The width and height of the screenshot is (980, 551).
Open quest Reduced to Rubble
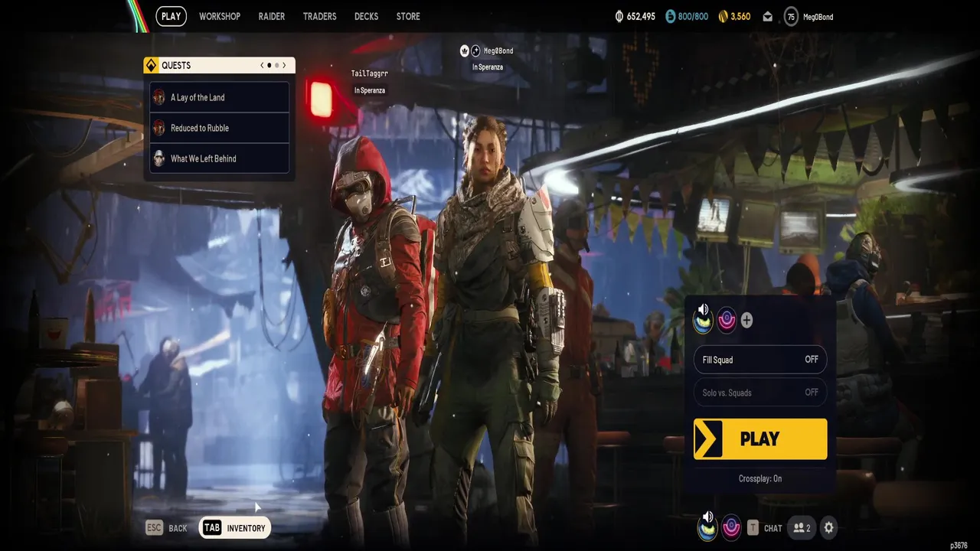pyautogui.click(x=219, y=128)
